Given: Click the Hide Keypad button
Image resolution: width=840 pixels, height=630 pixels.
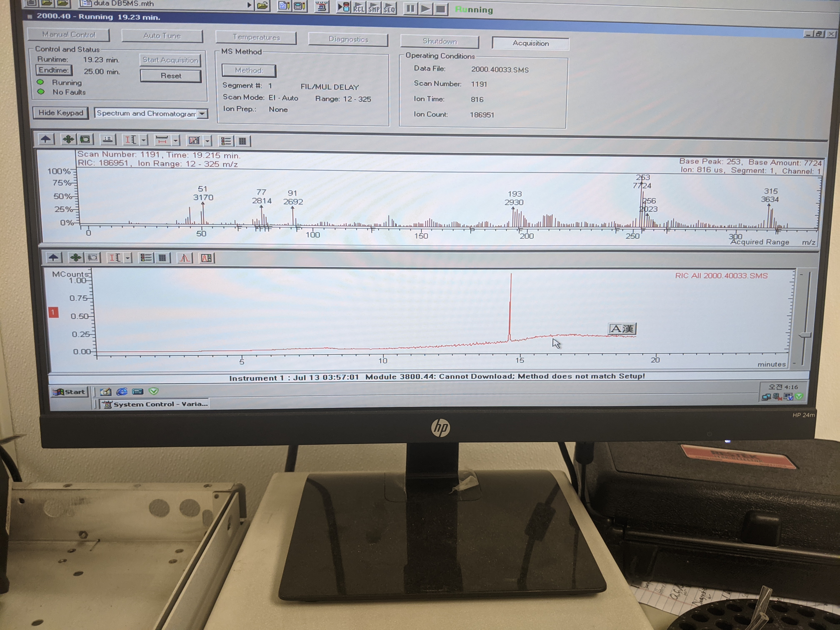Looking at the screenshot, I should (x=61, y=113).
